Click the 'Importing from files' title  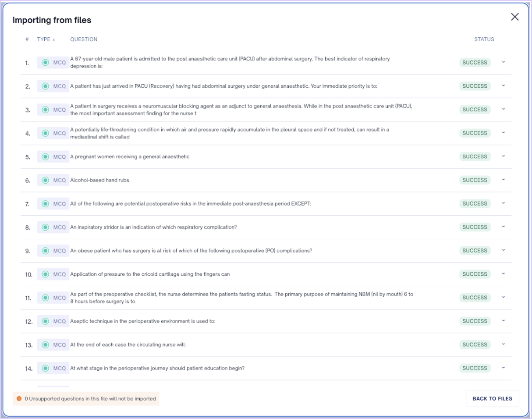tap(52, 20)
